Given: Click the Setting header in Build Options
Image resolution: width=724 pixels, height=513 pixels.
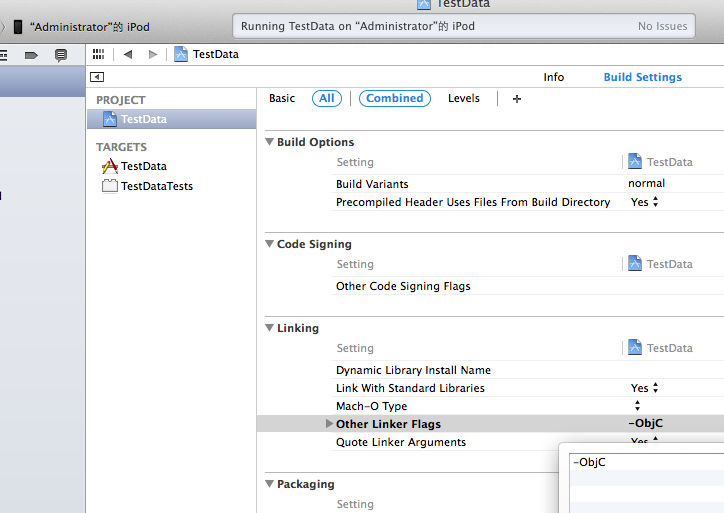Looking at the screenshot, I should tap(355, 162).
